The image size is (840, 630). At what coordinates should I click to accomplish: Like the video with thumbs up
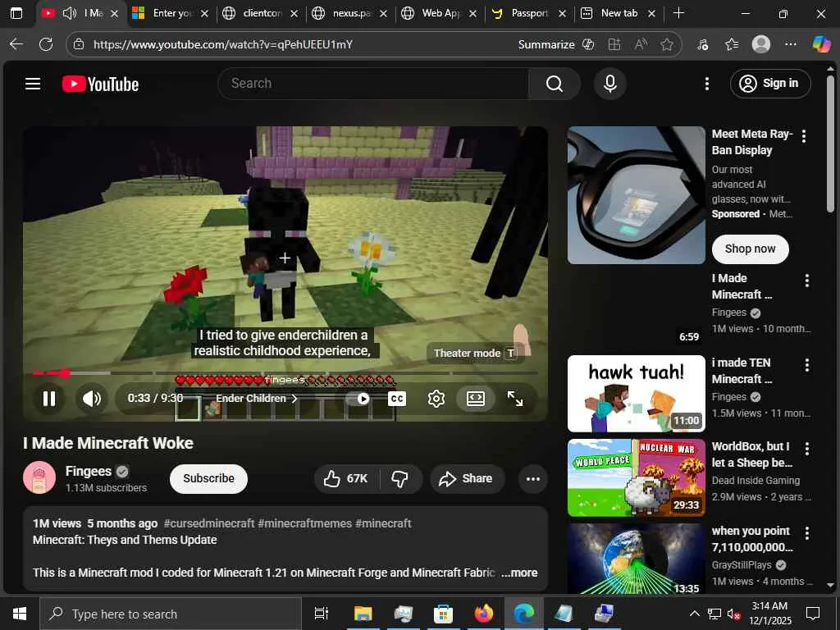click(x=346, y=478)
